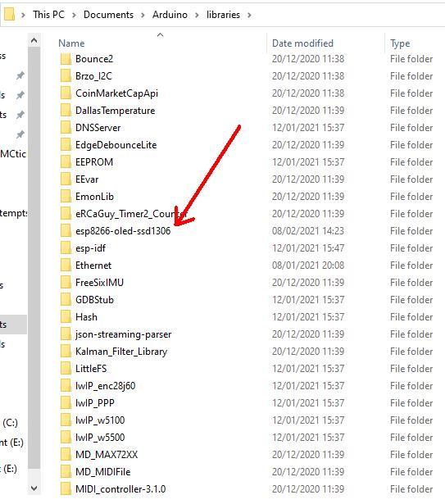Click the lwIP_w5100 folder icon

point(66,420)
